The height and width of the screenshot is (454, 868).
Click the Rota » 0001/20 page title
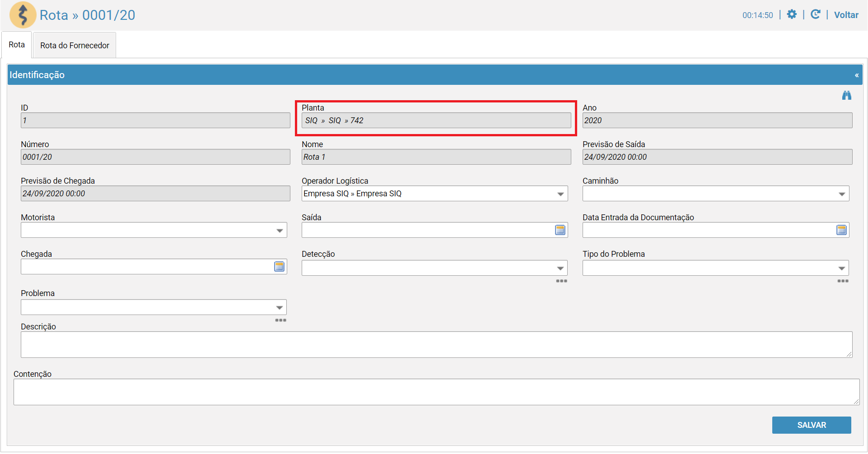coord(88,15)
